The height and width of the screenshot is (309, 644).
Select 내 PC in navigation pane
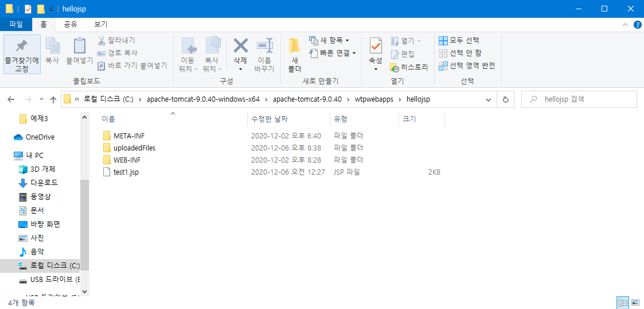click(x=29, y=156)
